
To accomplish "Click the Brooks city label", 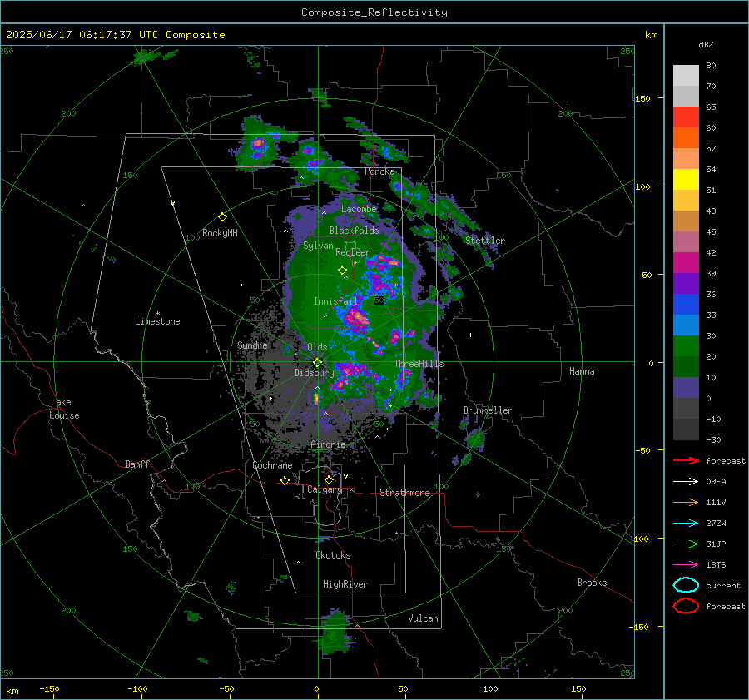I will pos(592,583).
